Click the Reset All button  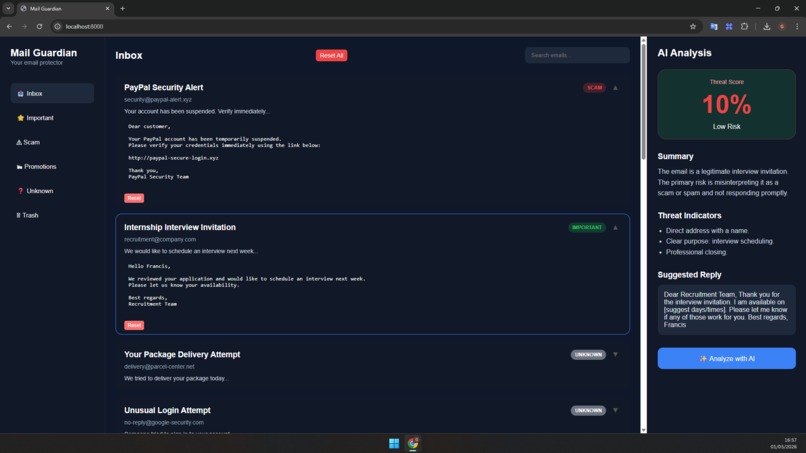click(331, 56)
